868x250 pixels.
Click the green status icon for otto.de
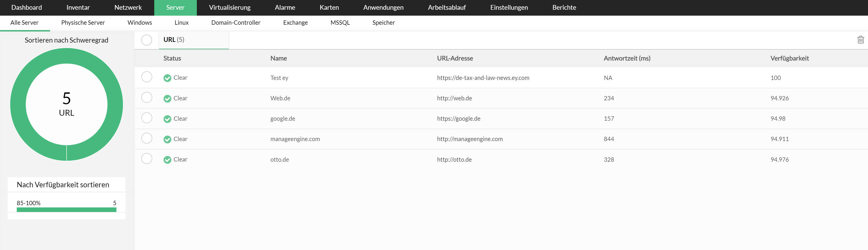tap(167, 160)
